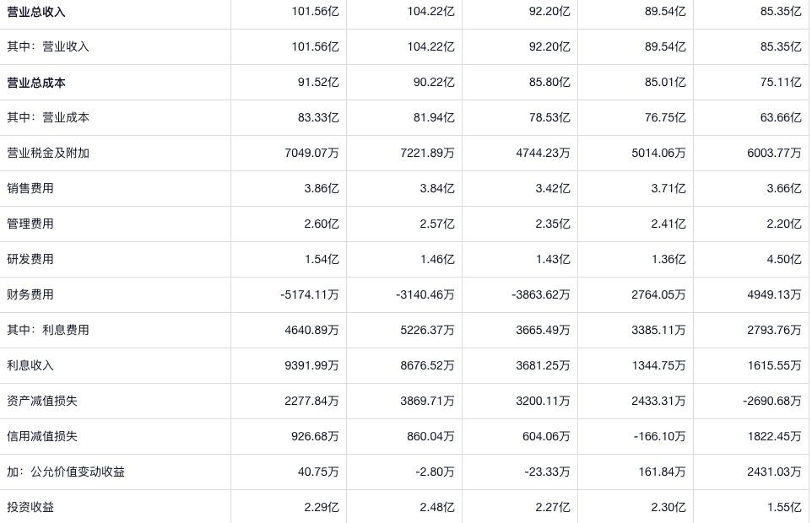The width and height of the screenshot is (812, 523).
Task: Click the 财务费用 row label
Action: click(30, 294)
